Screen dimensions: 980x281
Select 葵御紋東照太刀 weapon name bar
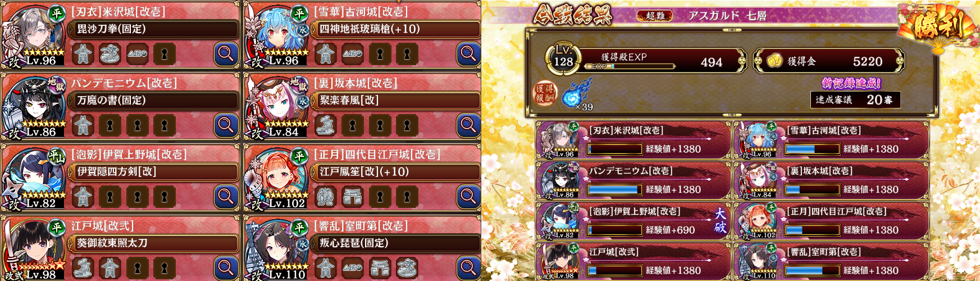(154, 243)
